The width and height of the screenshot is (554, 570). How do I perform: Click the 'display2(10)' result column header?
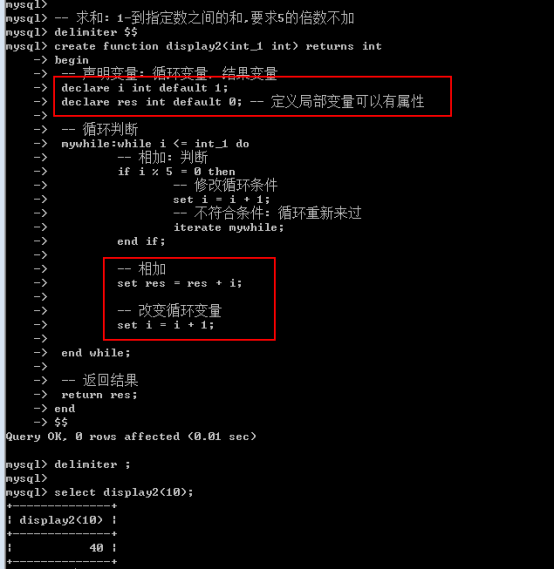pyautogui.click(x=61, y=520)
